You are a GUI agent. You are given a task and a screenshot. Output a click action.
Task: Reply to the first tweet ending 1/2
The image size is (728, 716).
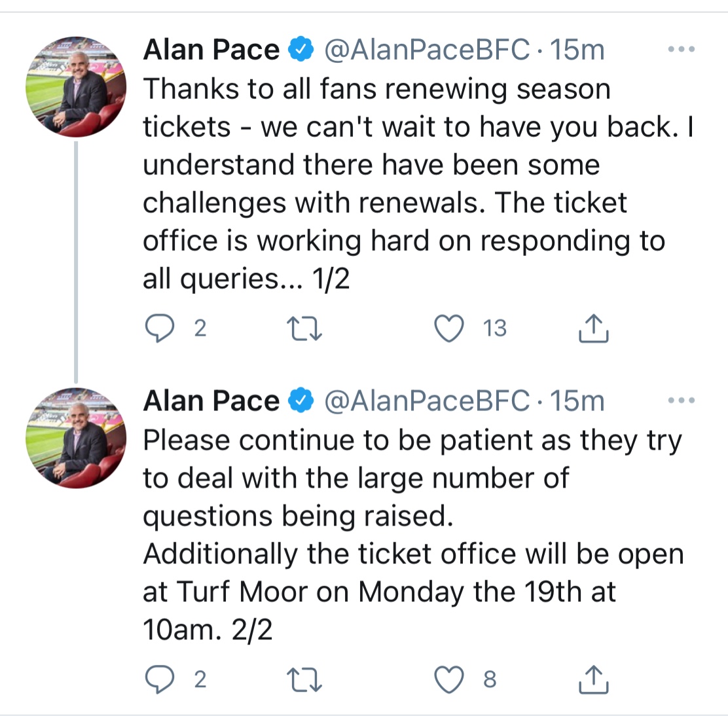click(160, 328)
